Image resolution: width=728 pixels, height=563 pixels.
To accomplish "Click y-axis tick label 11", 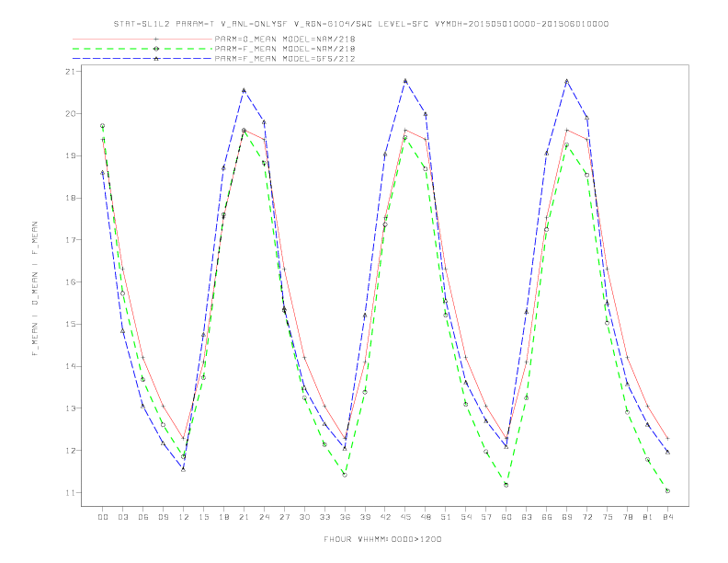I will [71, 492].
